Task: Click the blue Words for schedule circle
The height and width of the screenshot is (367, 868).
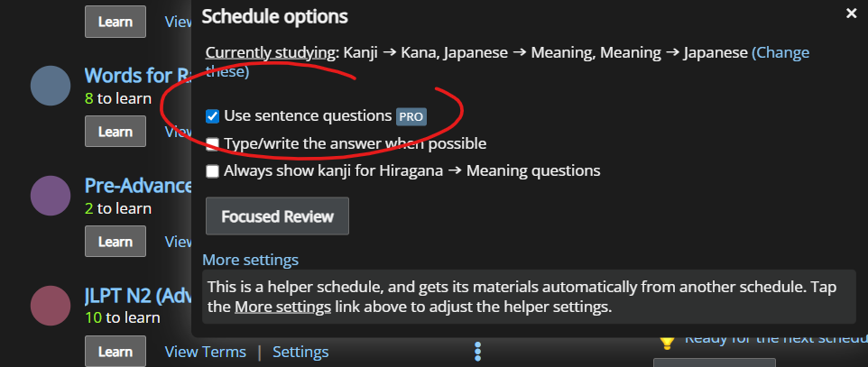Action: [x=51, y=86]
